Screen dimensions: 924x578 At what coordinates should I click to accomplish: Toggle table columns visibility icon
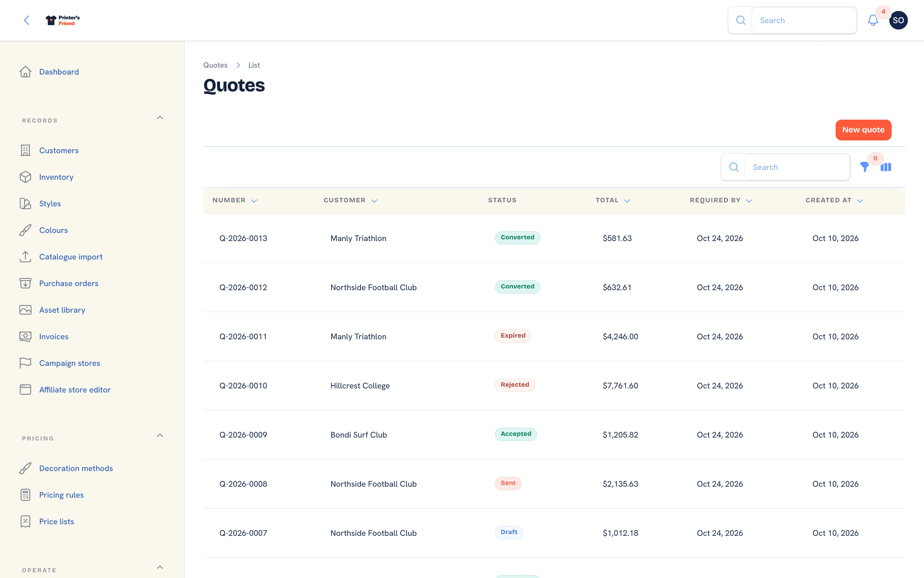pyautogui.click(x=886, y=167)
